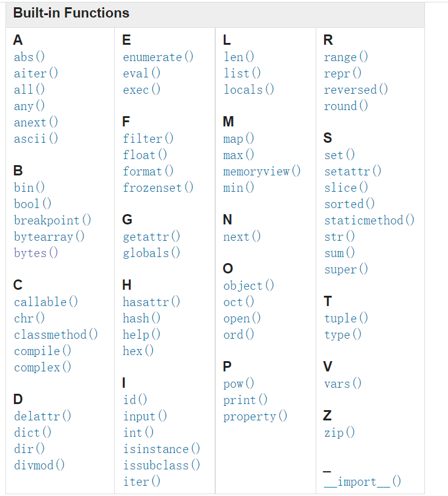The image size is (448, 496).
Task: Select the reversed() link
Action: coord(356,90)
